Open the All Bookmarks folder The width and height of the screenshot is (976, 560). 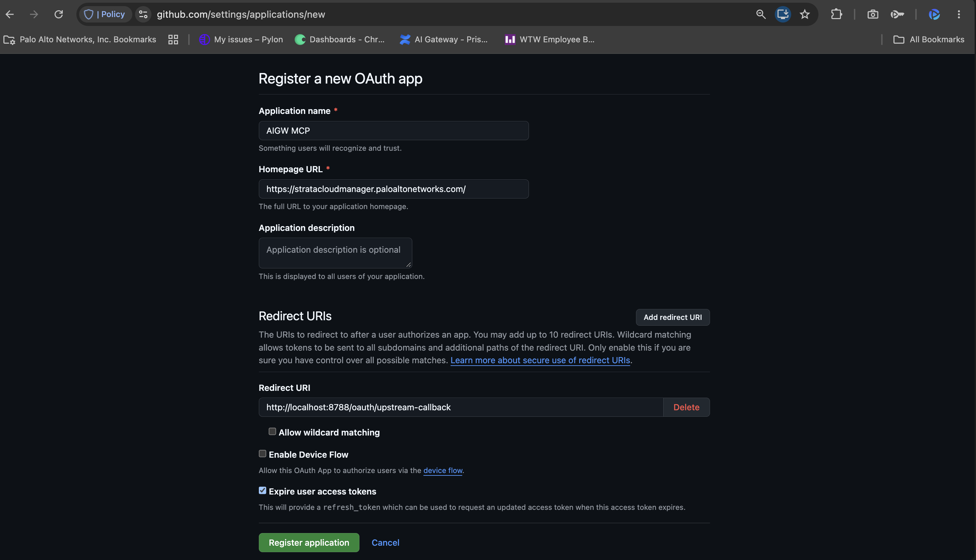click(929, 39)
